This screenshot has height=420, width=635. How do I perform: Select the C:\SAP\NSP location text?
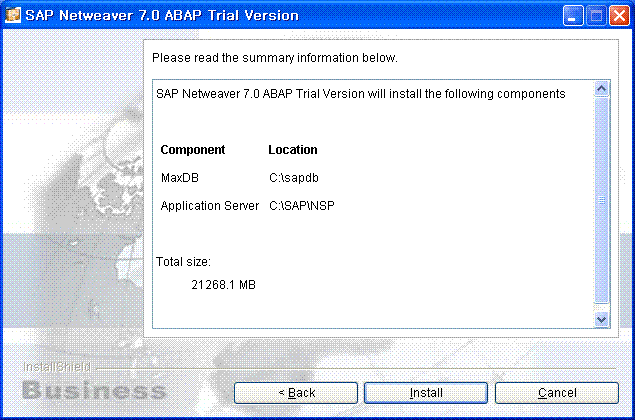(x=302, y=206)
